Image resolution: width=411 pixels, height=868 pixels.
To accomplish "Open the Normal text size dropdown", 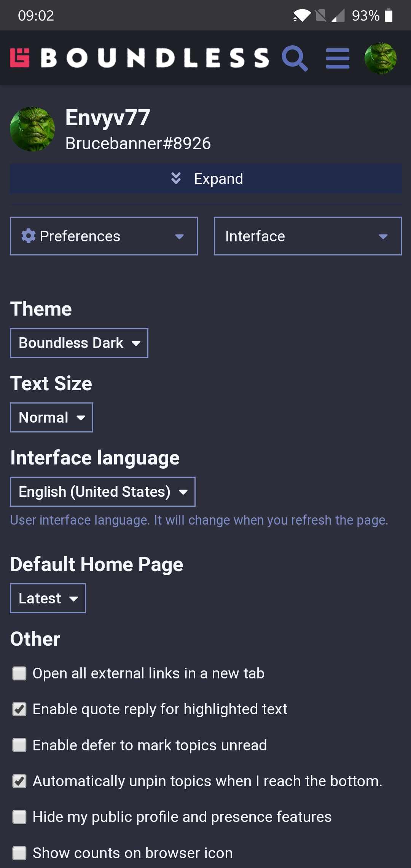I will [52, 417].
